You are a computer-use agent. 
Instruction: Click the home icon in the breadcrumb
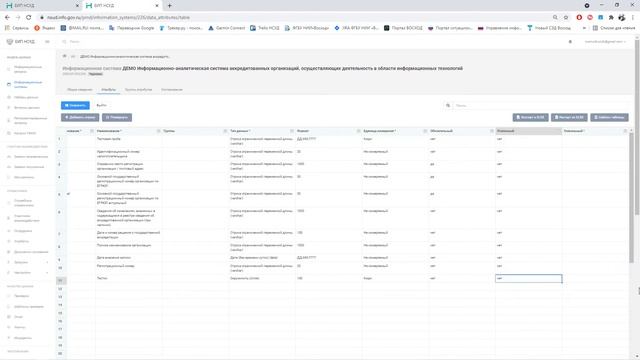64,56
